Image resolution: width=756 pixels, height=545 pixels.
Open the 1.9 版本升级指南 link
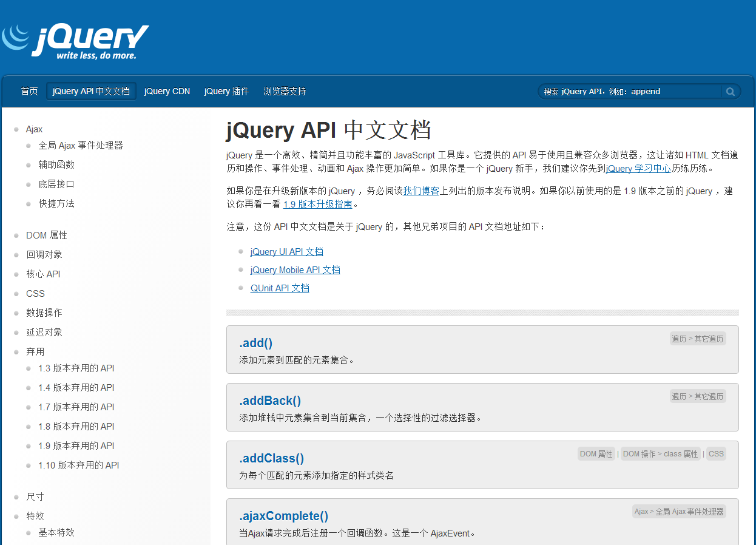317,204
